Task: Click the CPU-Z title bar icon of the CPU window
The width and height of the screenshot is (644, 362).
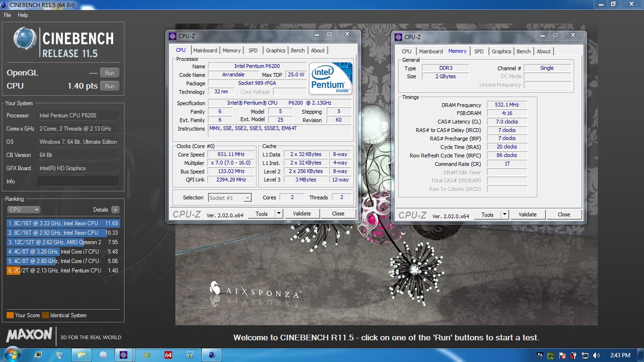Action: 173,36
